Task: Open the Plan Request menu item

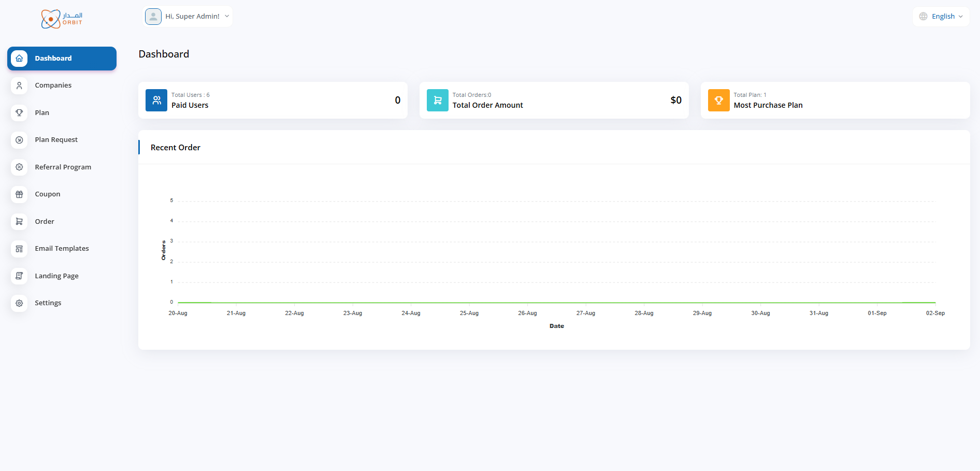Action: (56, 140)
